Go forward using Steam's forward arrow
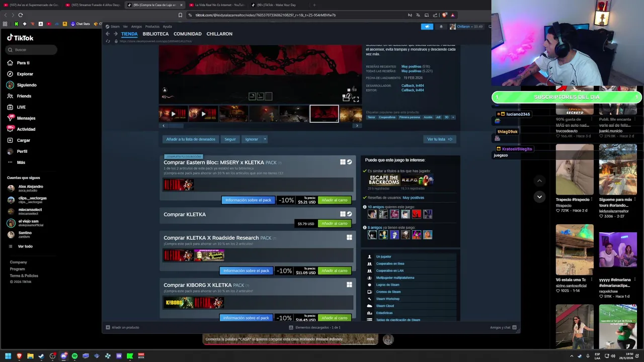The height and width of the screenshot is (362, 644). (115, 34)
